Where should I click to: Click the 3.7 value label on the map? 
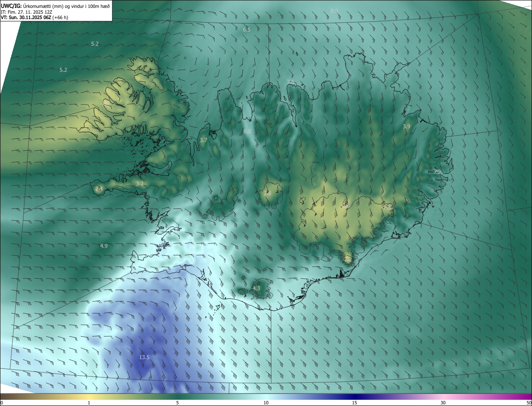(x=203, y=140)
